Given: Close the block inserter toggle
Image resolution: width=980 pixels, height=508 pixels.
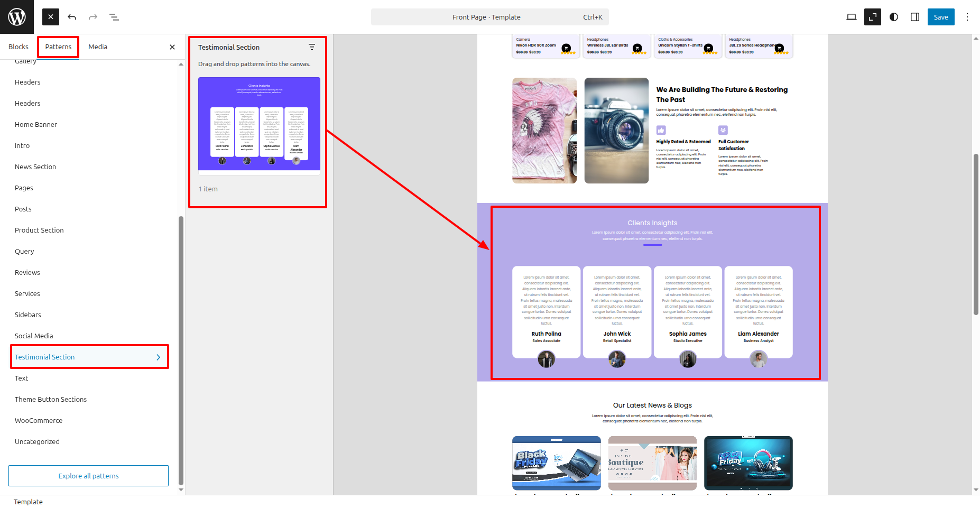Looking at the screenshot, I should [51, 17].
